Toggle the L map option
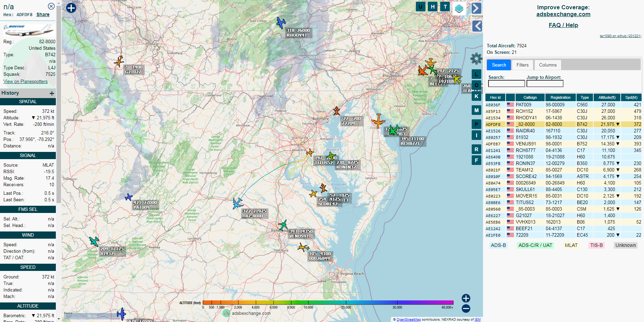Viewport: 644px width, 322px height. (x=476, y=74)
